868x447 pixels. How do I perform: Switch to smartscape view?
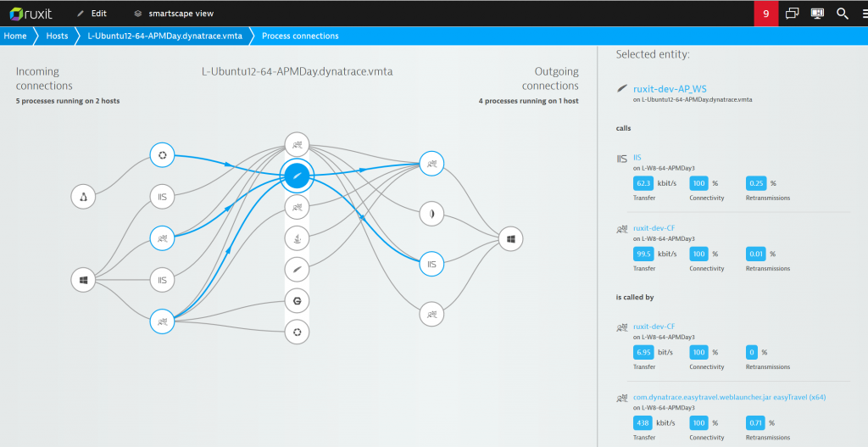pos(174,14)
